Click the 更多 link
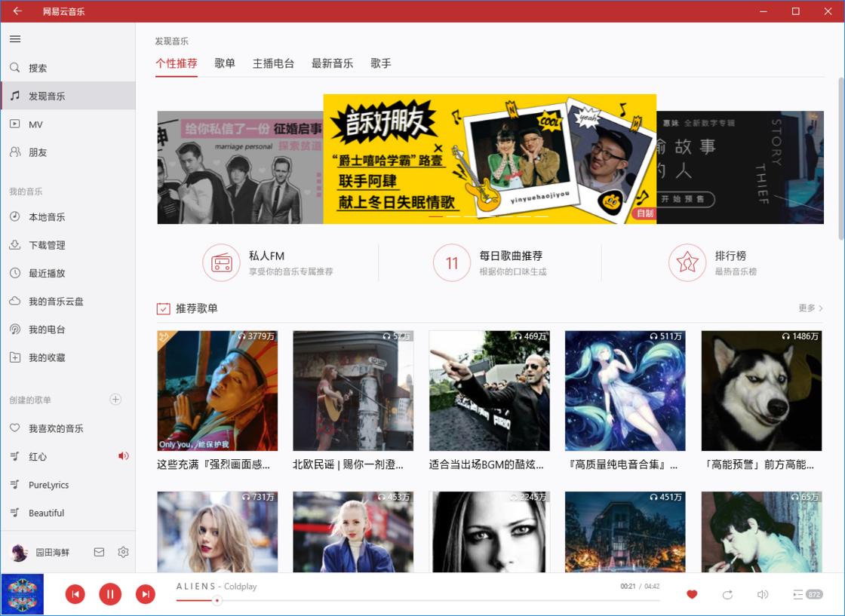 tap(810, 308)
